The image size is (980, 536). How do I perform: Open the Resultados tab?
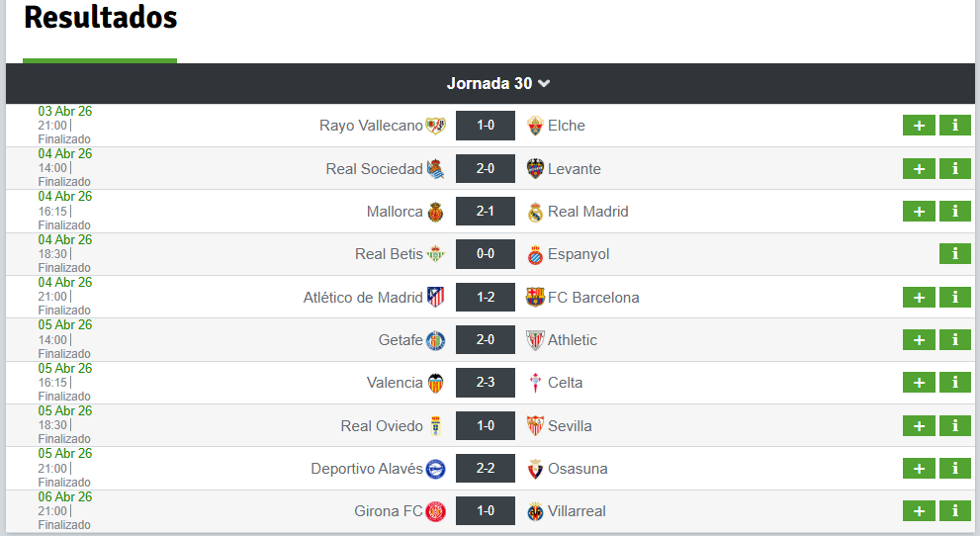100,18
